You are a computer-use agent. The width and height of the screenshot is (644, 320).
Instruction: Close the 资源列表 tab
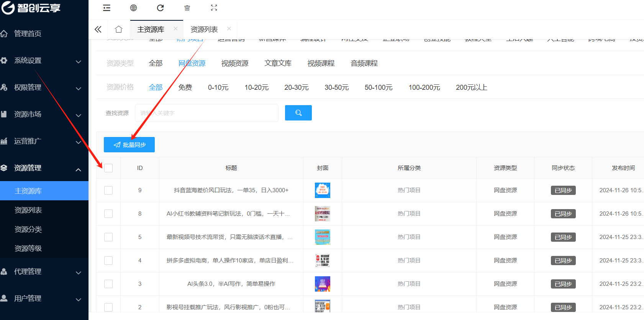229,28
